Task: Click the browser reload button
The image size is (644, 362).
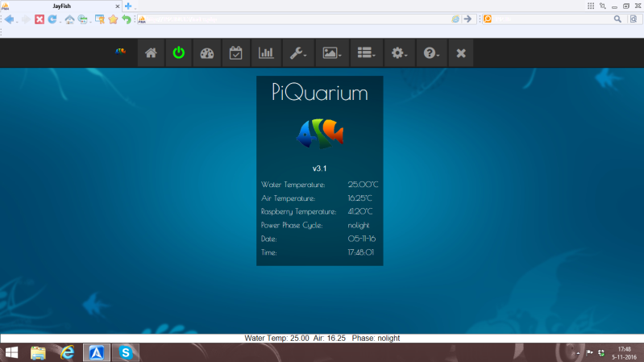Action: (x=52, y=19)
